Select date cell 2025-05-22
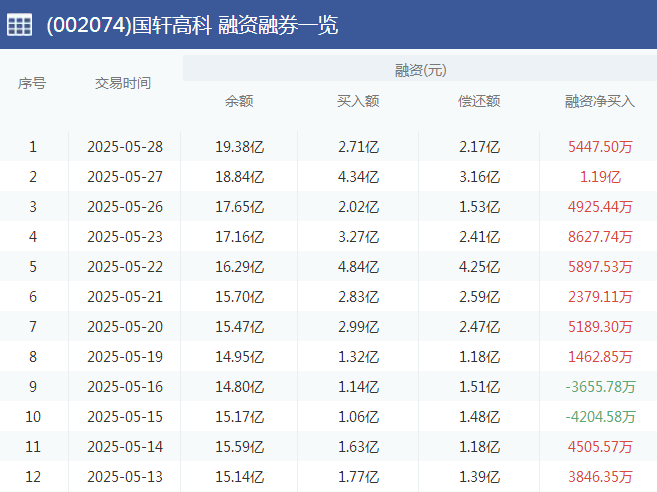Viewport: 657px width, 492px height. coord(125,267)
